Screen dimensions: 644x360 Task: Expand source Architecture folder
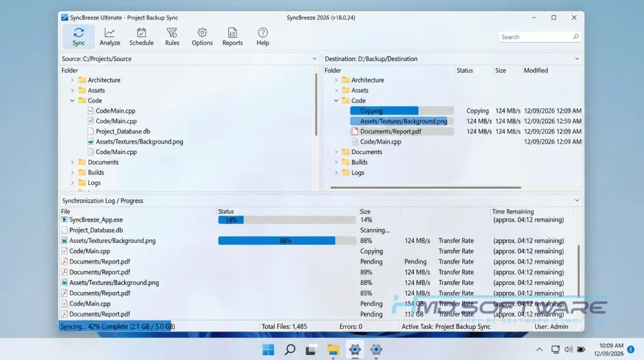[x=72, y=80]
